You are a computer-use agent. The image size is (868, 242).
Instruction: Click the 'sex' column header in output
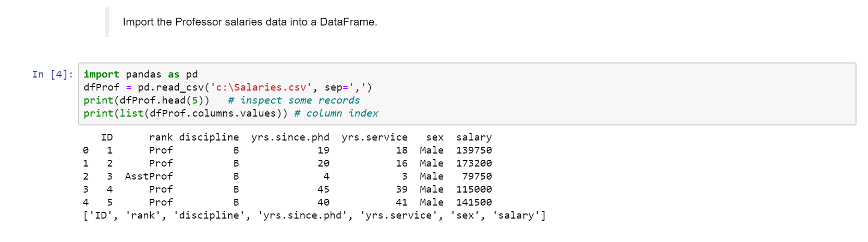(435, 137)
